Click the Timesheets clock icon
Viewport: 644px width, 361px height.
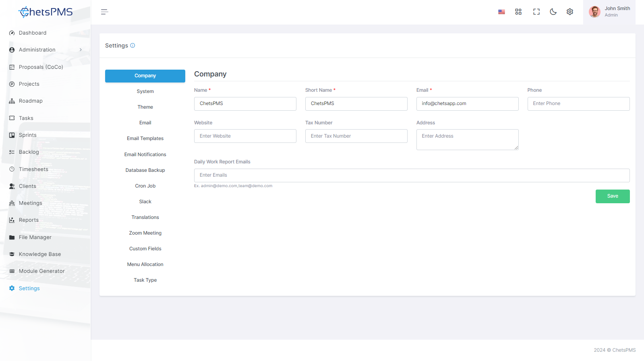click(12, 169)
